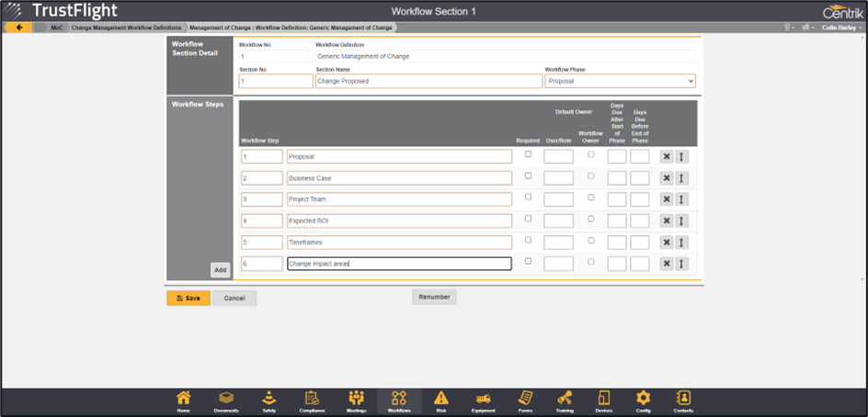Viewport: 868px width, 417px height.
Task: Click reorder arrow for Timeframes step
Action: pos(682,242)
